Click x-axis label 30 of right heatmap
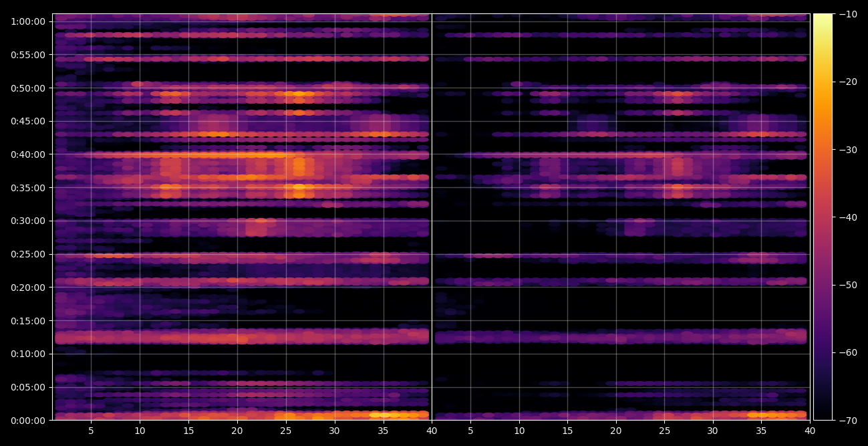868x446 pixels. click(x=713, y=431)
